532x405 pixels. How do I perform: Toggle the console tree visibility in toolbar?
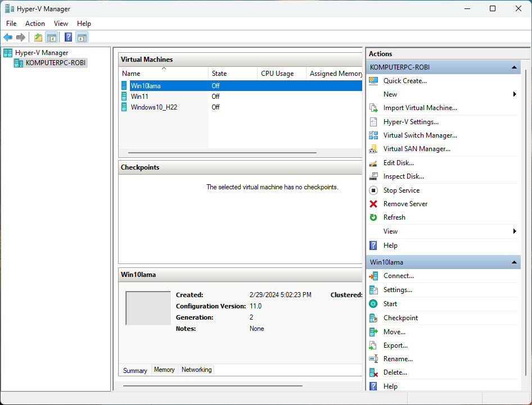(52, 37)
